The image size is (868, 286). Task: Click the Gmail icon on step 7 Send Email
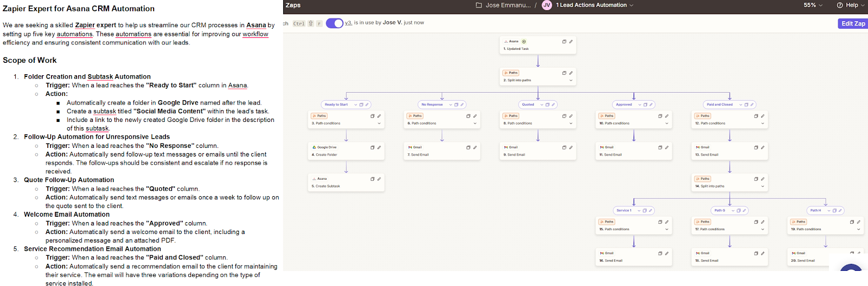point(410,147)
